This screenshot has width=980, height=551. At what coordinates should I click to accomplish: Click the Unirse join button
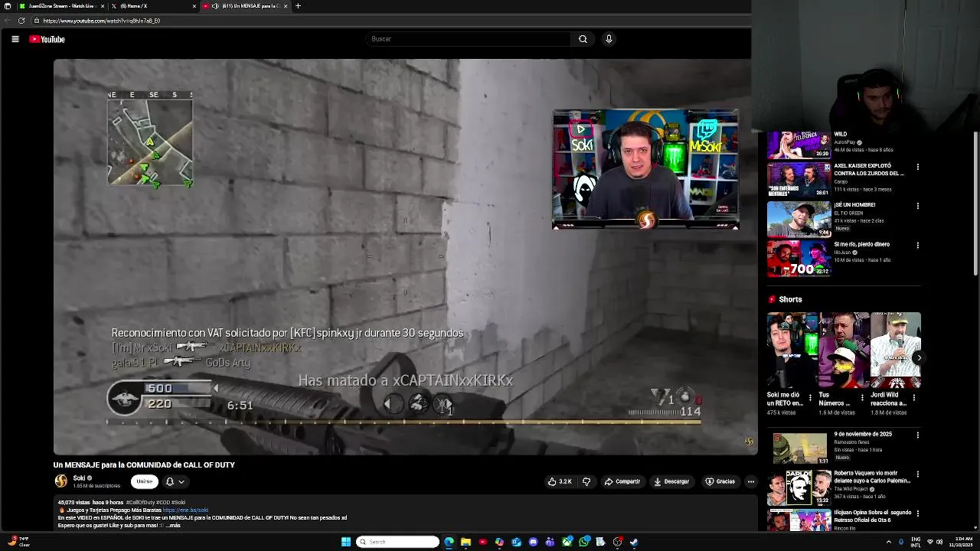(x=144, y=481)
